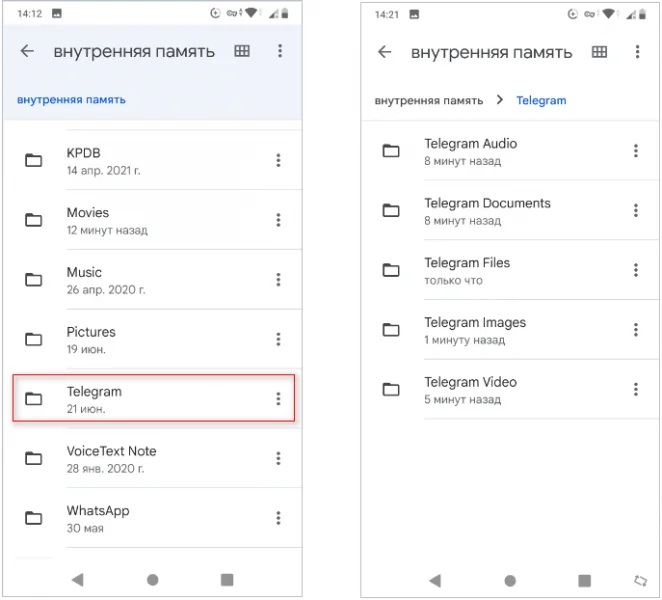Open more options for Telegram Documents

(x=636, y=210)
